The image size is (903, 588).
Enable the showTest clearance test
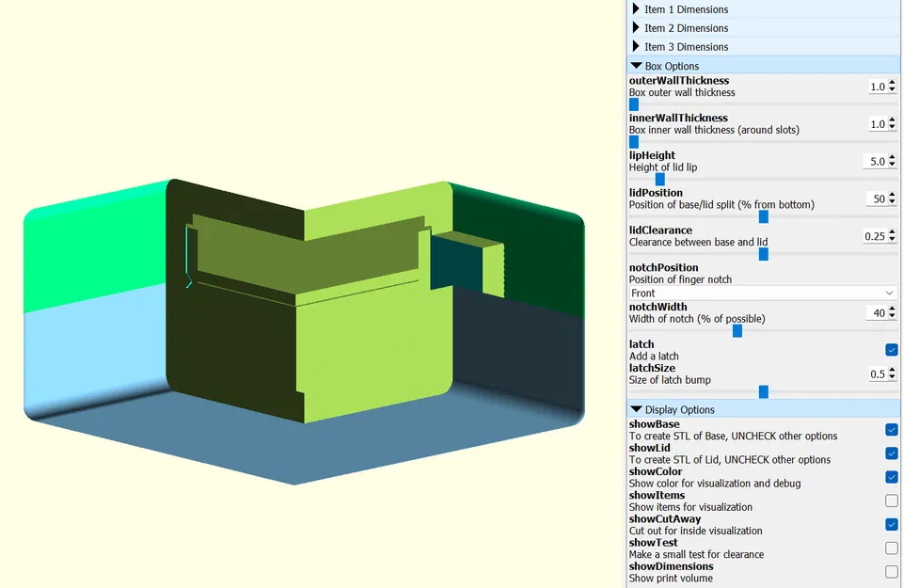click(891, 548)
